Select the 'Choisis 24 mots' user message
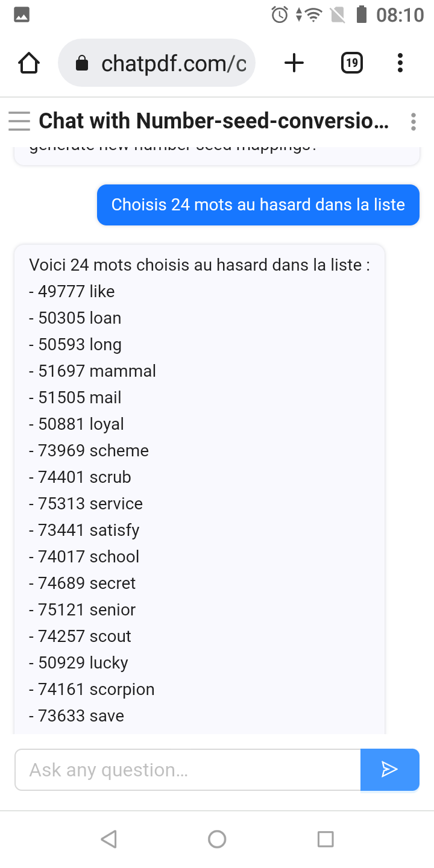Image resolution: width=434 pixels, height=868 pixels. (258, 205)
